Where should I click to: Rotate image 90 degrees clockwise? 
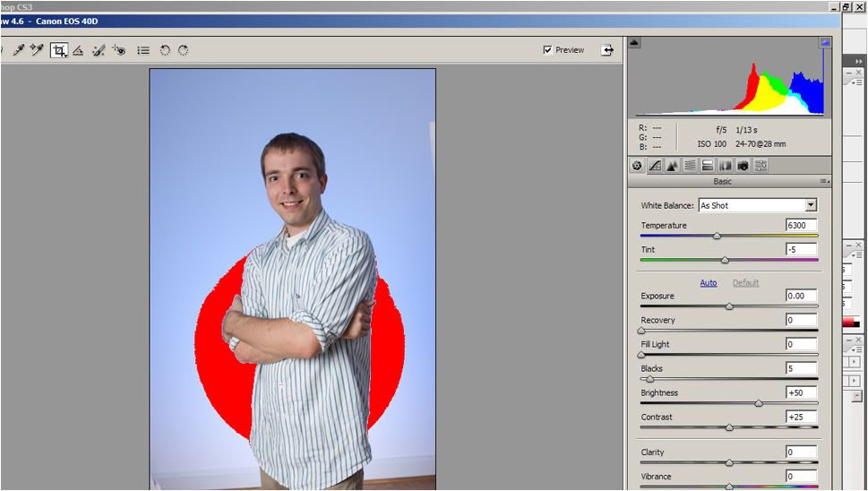(184, 50)
